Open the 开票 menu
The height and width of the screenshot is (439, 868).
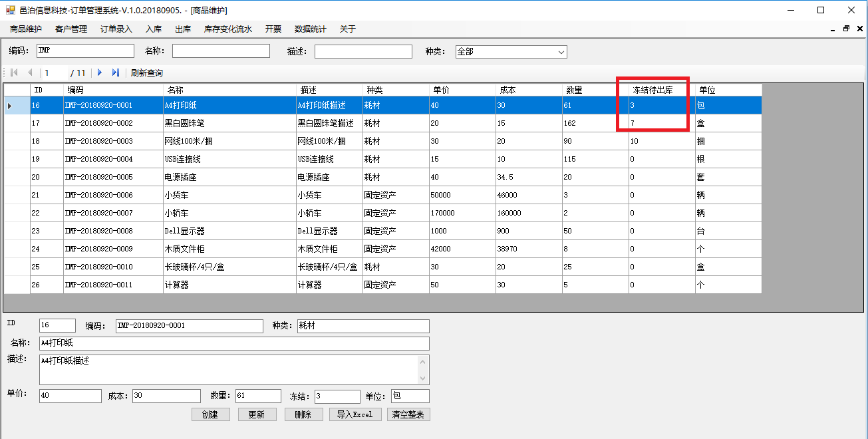[x=273, y=29]
